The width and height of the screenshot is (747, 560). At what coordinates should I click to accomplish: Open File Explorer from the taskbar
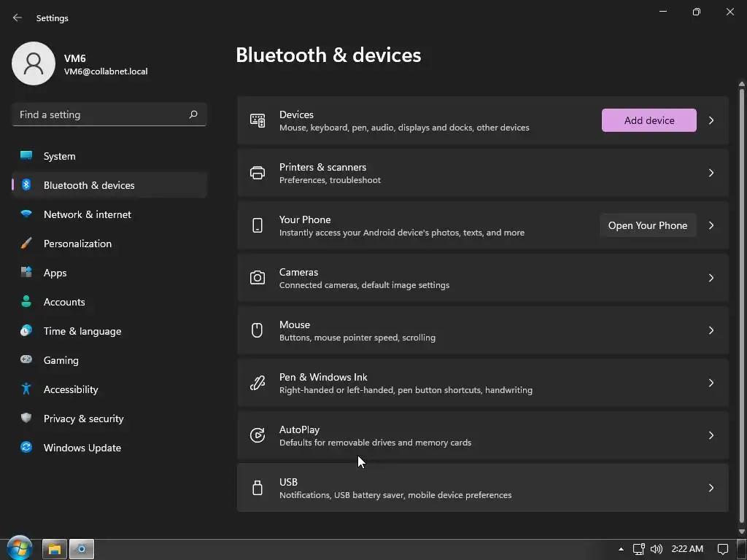(x=54, y=549)
